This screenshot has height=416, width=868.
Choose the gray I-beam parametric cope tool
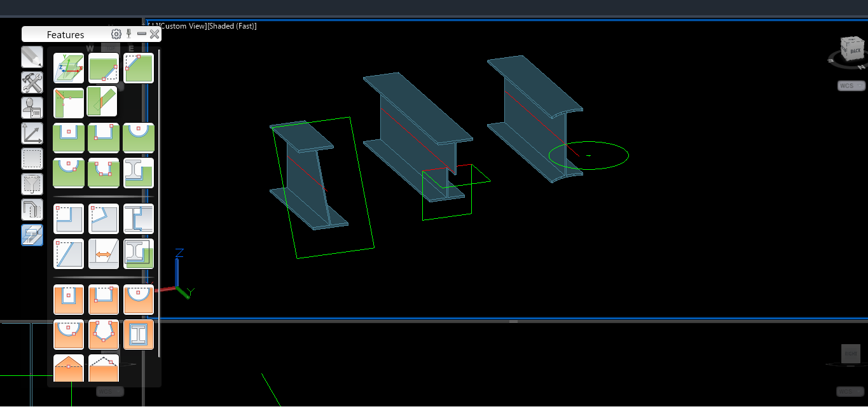139,219
